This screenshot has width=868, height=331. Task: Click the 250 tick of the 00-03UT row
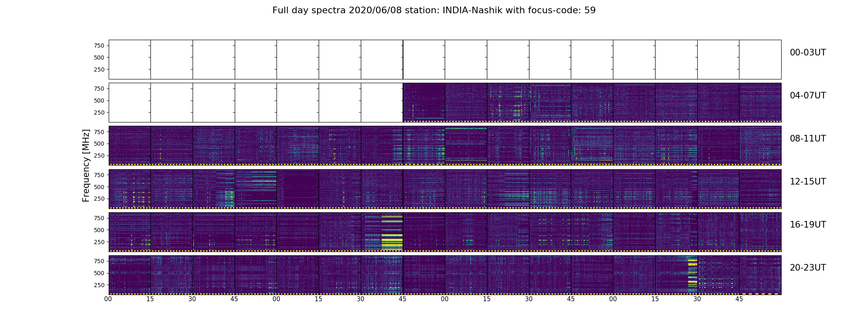[x=99, y=70]
